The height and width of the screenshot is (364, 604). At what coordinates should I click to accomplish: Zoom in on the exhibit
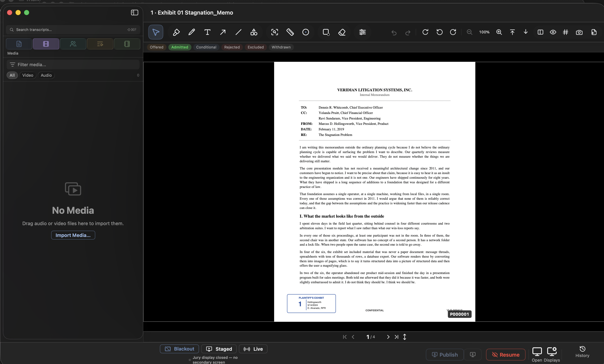tap(499, 32)
